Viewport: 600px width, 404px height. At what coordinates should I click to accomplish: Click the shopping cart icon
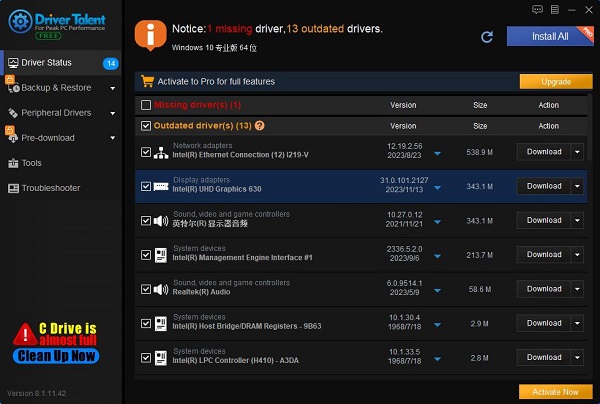pos(147,81)
